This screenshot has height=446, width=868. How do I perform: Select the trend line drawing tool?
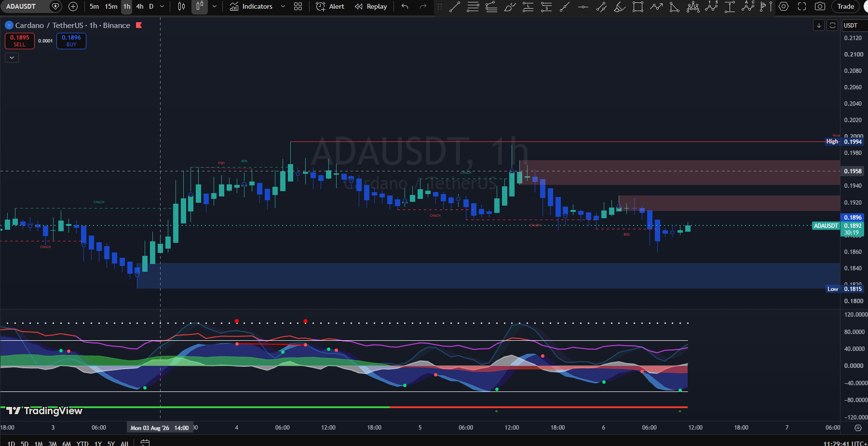(x=455, y=6)
